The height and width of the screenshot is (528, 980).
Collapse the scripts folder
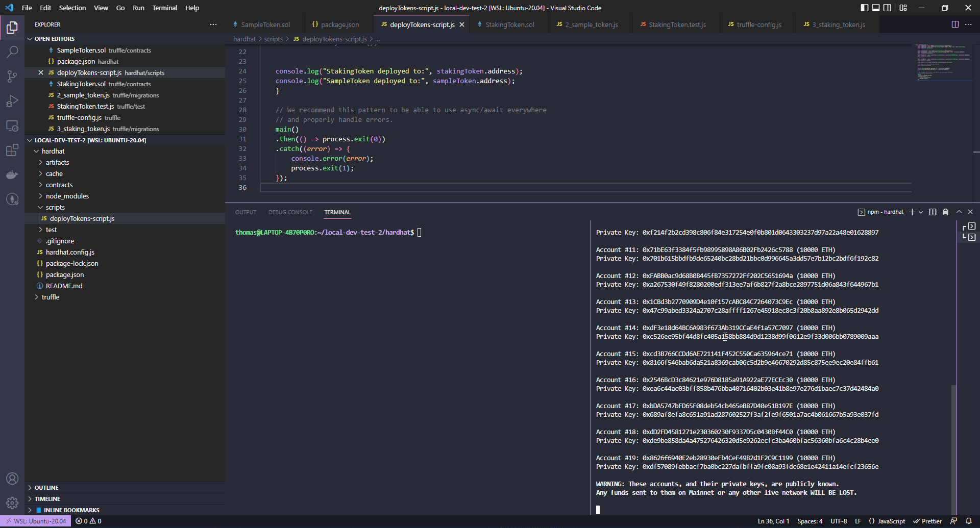click(125, 207)
